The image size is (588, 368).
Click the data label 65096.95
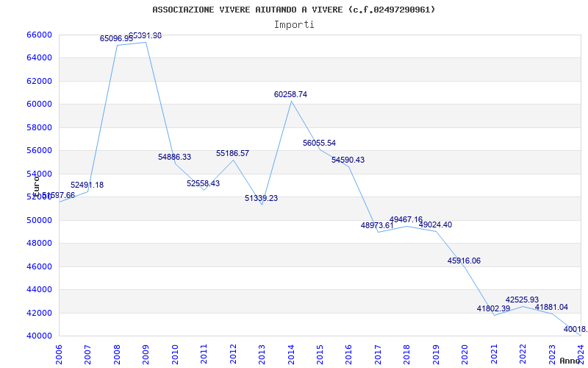pos(116,38)
